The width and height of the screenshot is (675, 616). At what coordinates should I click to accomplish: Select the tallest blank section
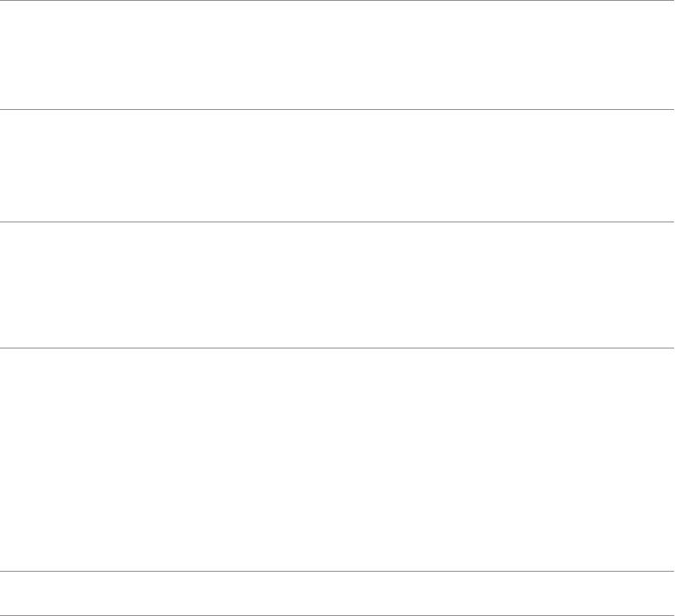(337, 459)
